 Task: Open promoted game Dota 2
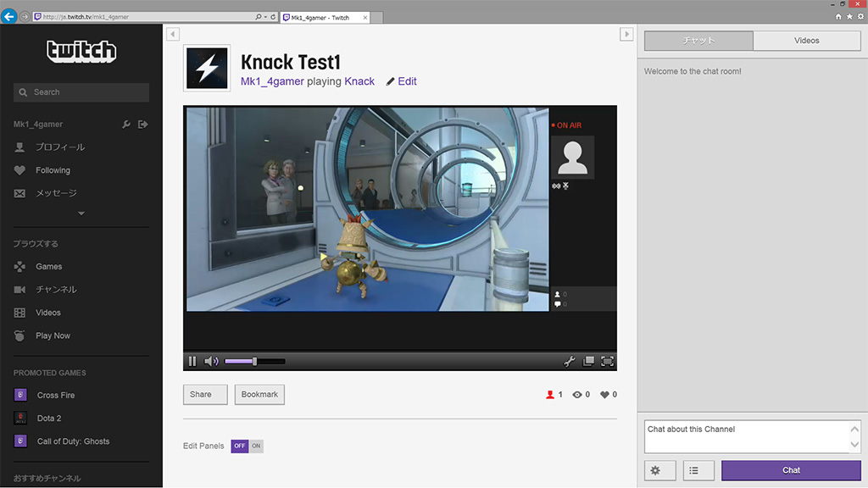click(x=49, y=419)
